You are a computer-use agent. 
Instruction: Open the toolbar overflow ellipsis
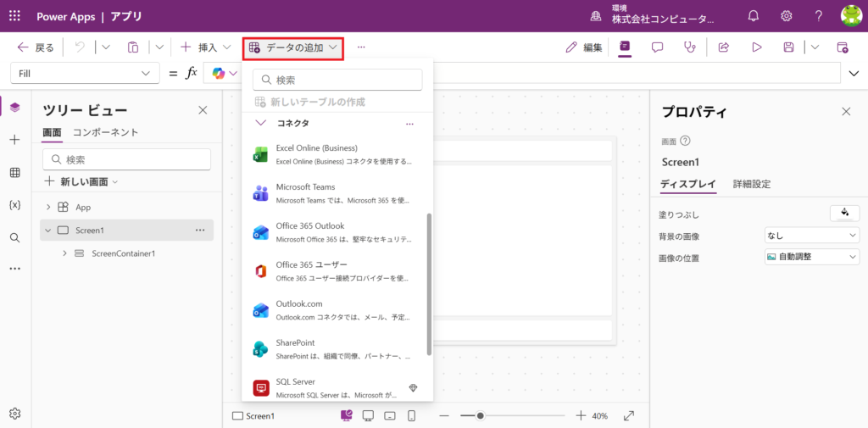(x=361, y=47)
